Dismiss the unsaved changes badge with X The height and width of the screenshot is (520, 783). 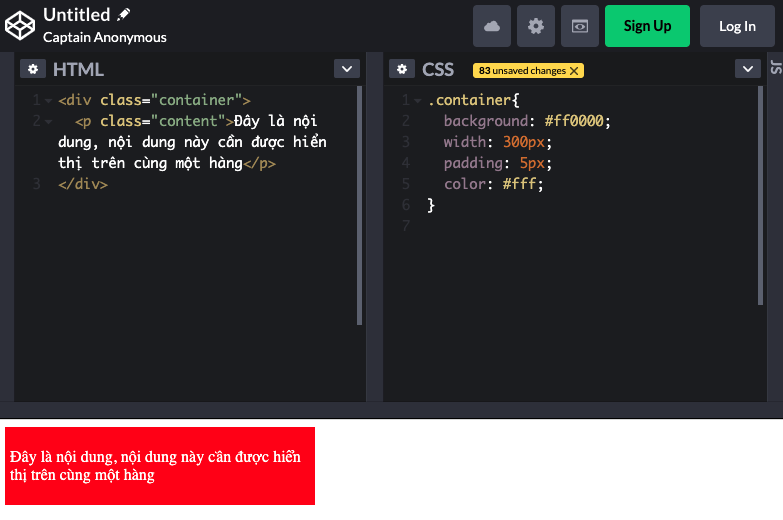[574, 71]
